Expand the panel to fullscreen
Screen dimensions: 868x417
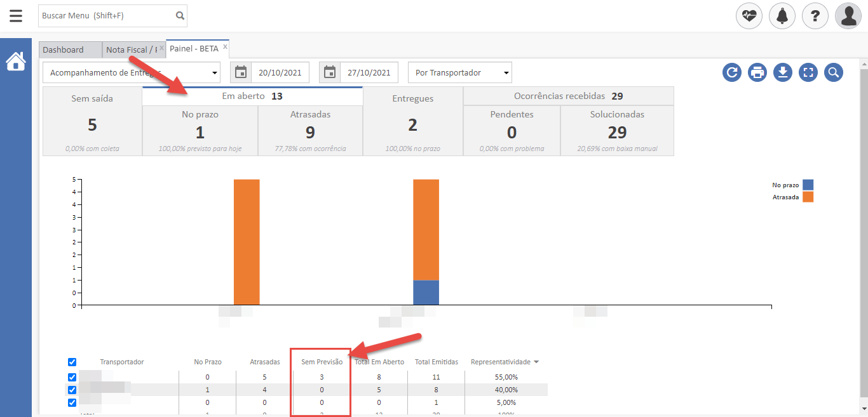click(808, 72)
